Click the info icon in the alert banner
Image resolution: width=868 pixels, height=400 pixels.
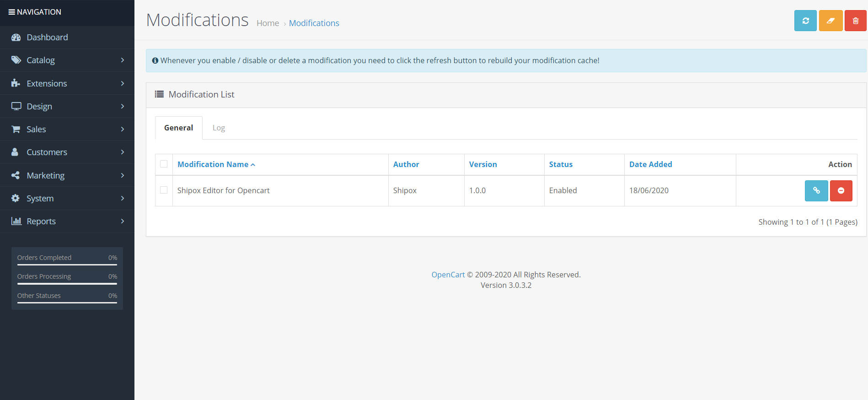(x=155, y=60)
